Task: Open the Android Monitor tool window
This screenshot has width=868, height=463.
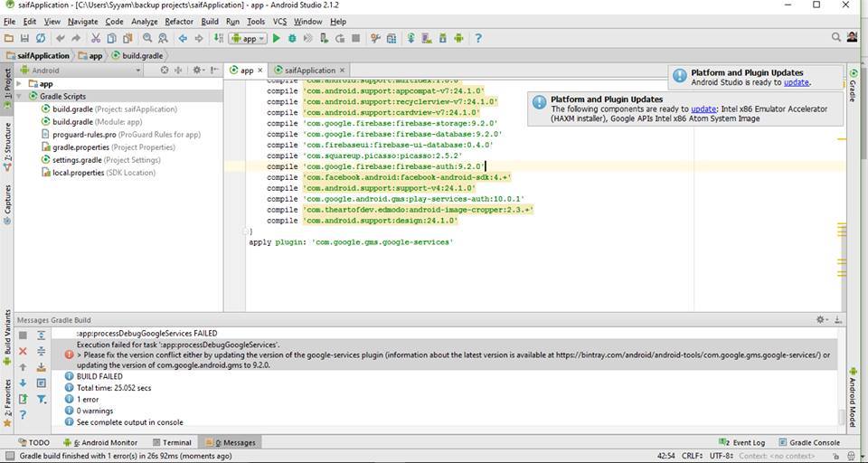Action: pos(100,442)
